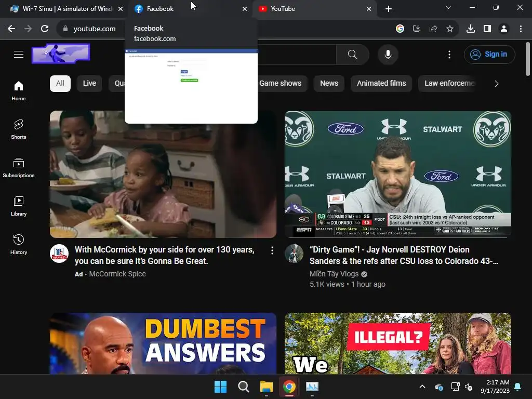The image size is (532, 399).
Task: Open the taskbar clock and date
Action: [x=495, y=387]
